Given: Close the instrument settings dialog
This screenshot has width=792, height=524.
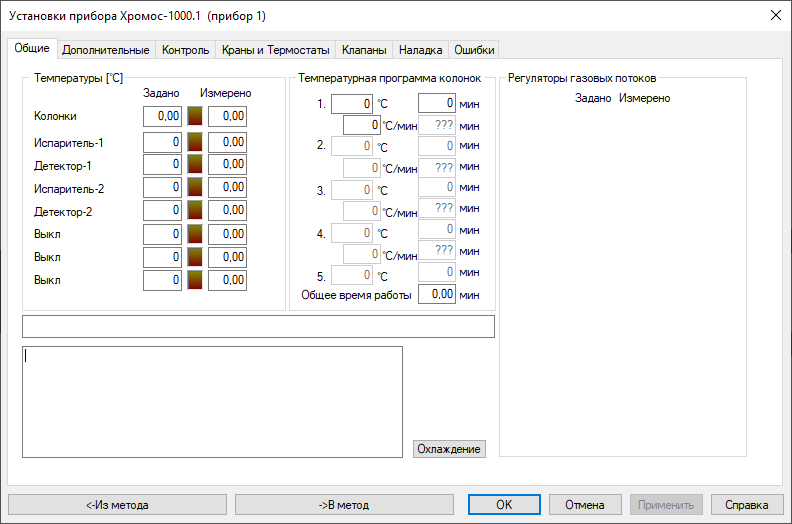Looking at the screenshot, I should tap(775, 16).
